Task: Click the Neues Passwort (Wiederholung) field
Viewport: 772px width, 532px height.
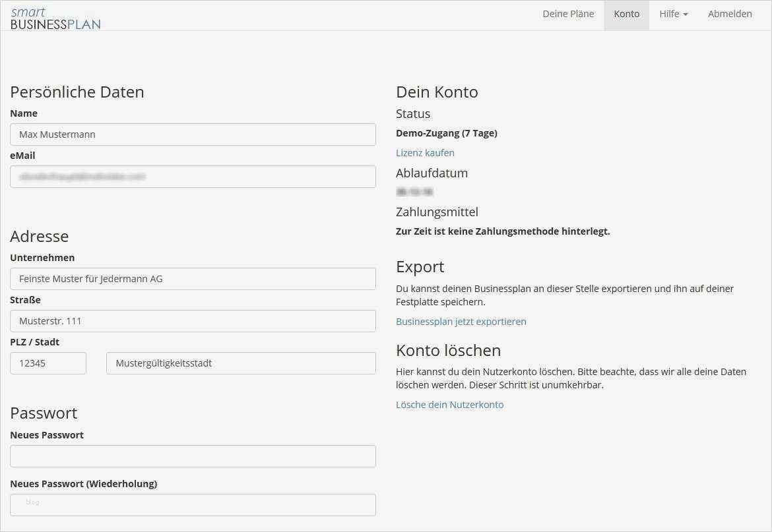Action: coord(193,505)
